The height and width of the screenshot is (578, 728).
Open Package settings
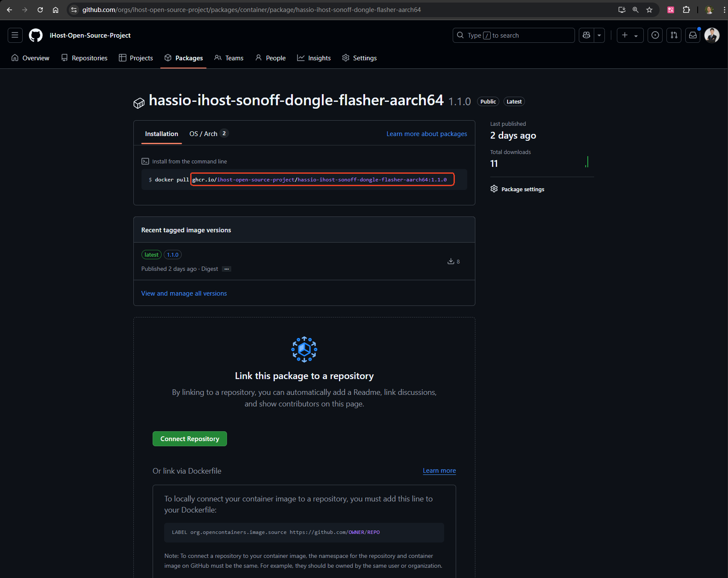point(517,189)
